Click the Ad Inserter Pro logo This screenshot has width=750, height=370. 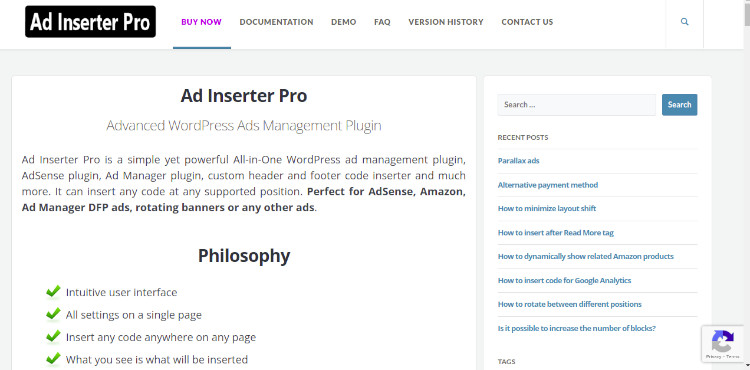pyautogui.click(x=90, y=22)
